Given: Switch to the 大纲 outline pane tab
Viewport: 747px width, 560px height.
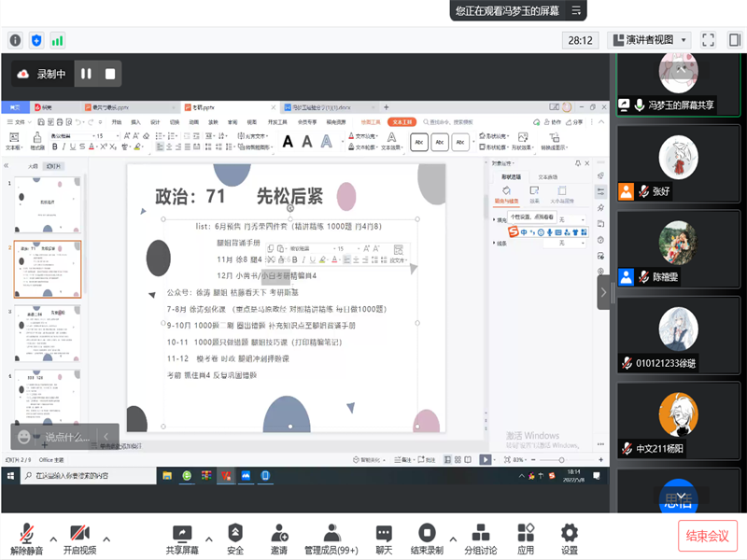Looking at the screenshot, I should pos(33,166).
